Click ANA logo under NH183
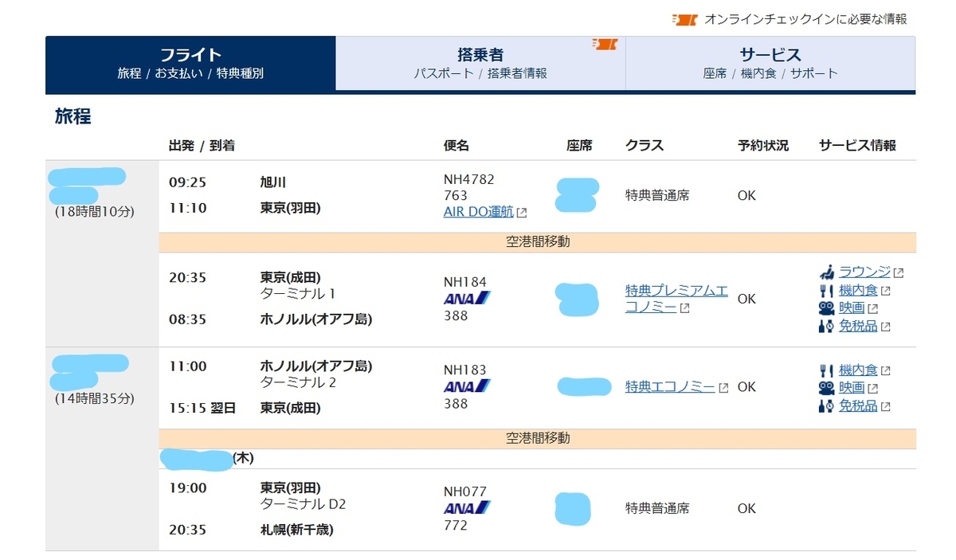Image resolution: width=956 pixels, height=560 pixels. click(x=467, y=387)
